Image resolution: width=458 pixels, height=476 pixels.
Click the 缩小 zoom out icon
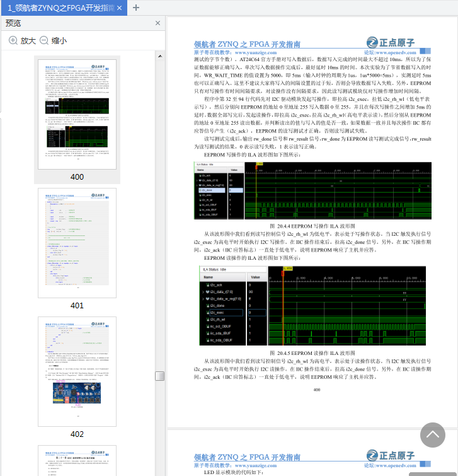tap(44, 40)
